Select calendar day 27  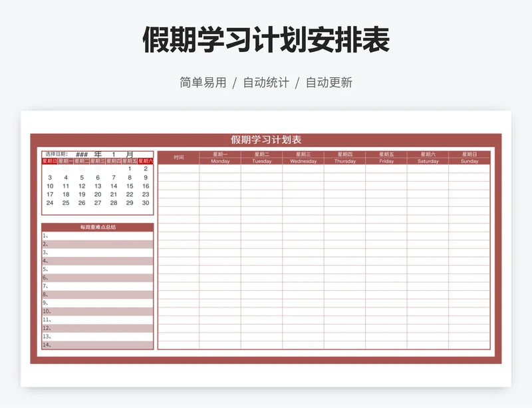(x=98, y=203)
